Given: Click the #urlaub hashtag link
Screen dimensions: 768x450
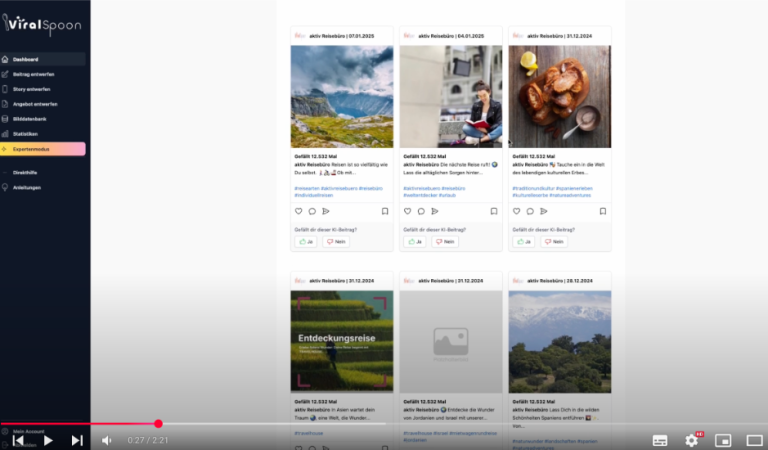Looking at the screenshot, I should pyautogui.click(x=447, y=195).
